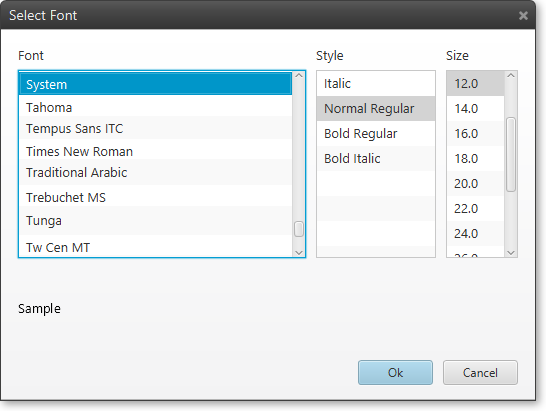Click the Size list scroll-down arrow
Image resolution: width=546 pixels, height=411 pixels.
(511, 253)
